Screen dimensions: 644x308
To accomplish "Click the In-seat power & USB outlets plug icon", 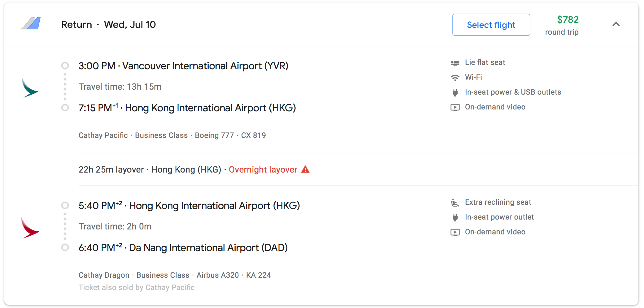I will 455,92.
